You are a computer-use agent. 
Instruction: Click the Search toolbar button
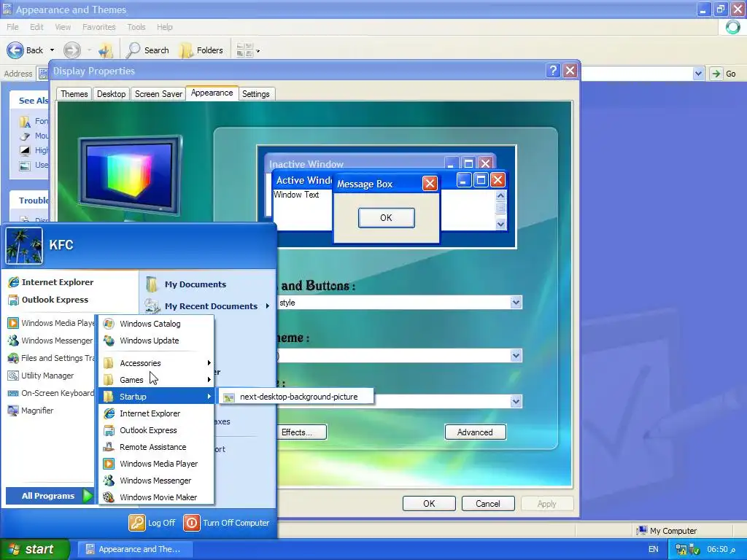149,50
